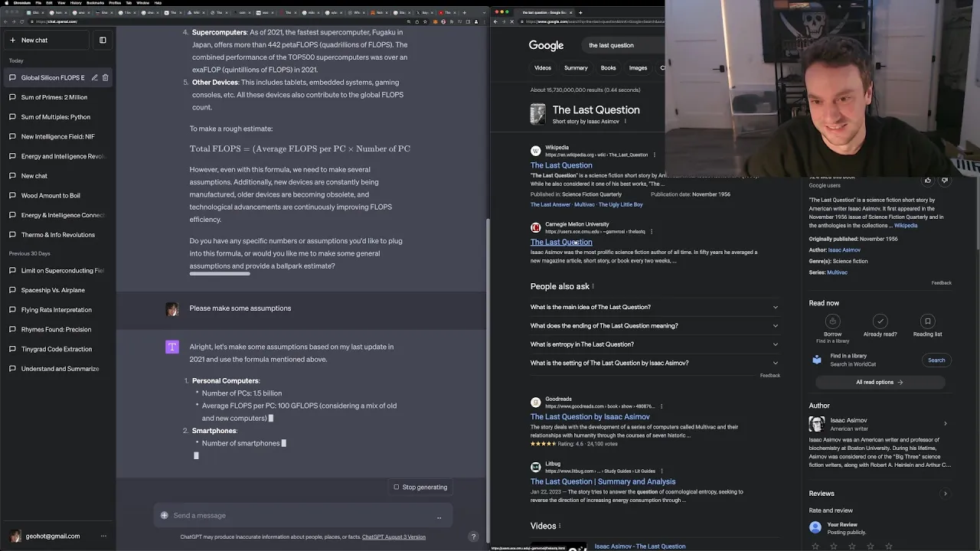Image resolution: width=980 pixels, height=551 pixels.
Task: Open more options for Goodreads result
Action: (x=660, y=406)
